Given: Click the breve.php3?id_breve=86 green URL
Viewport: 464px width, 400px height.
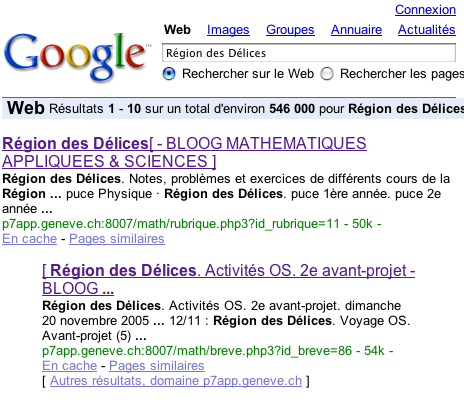Looking at the screenshot, I should 197,351.
